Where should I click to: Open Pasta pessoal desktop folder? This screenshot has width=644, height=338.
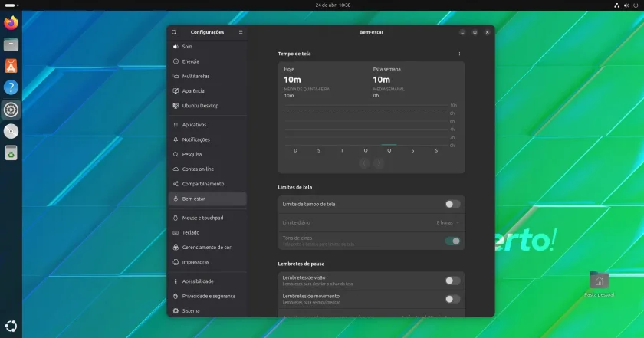pyautogui.click(x=599, y=284)
